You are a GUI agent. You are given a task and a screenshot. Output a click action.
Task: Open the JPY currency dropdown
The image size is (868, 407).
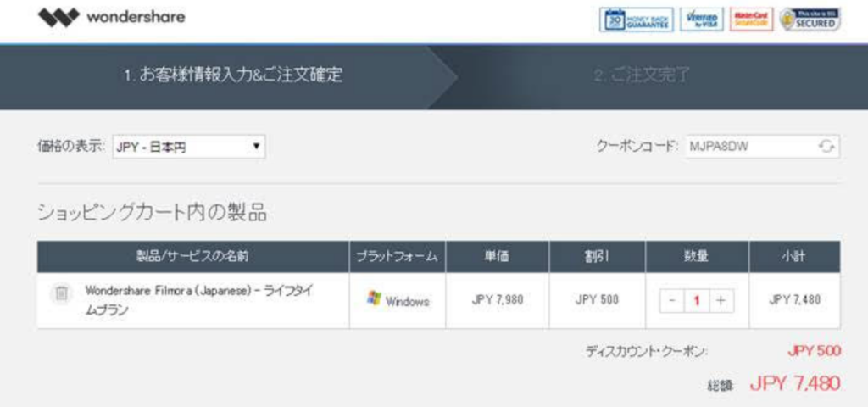(x=189, y=147)
